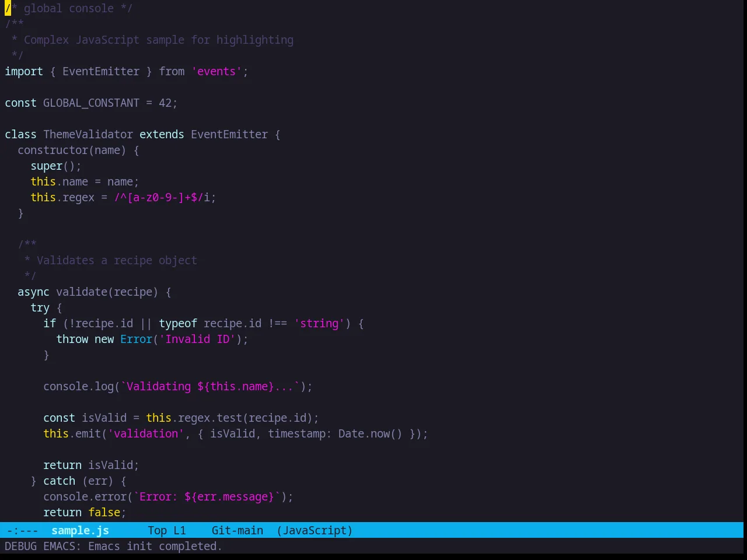
Task: Click the 'throw' keyword
Action: (72, 339)
